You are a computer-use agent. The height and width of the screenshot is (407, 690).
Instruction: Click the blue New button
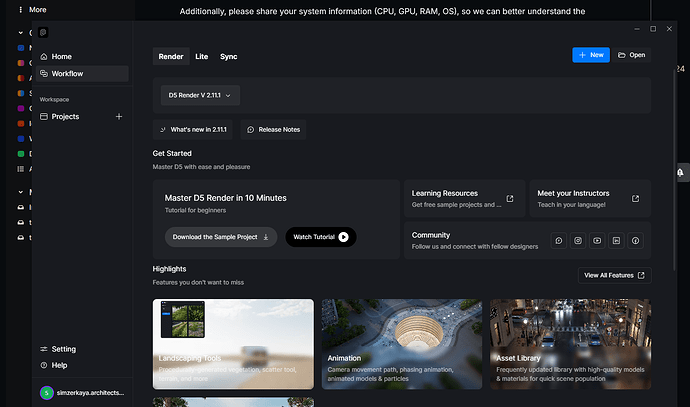tap(590, 55)
